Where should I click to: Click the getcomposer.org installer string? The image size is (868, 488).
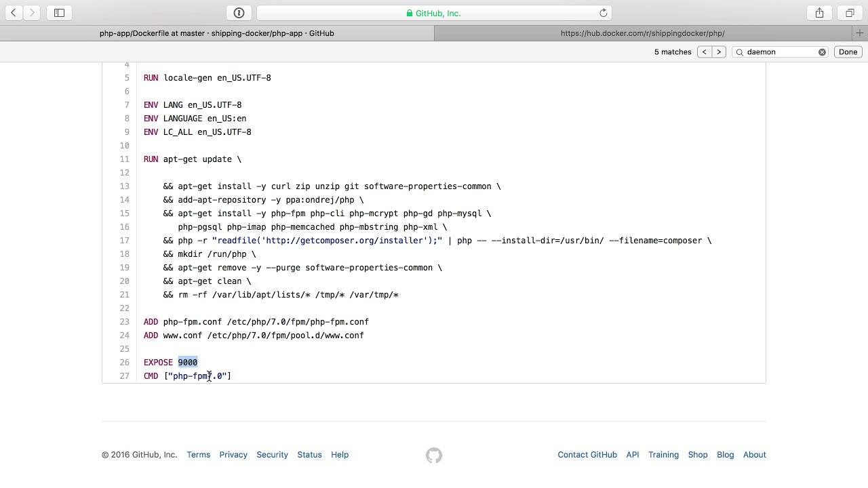coord(327,241)
